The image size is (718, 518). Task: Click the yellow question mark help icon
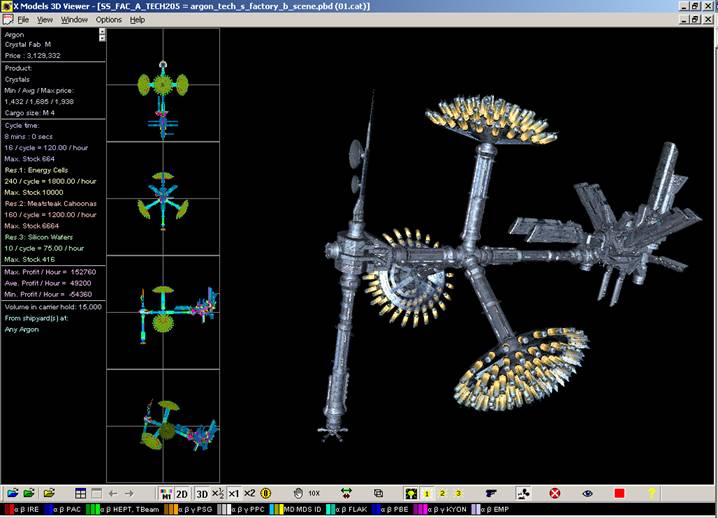pos(652,493)
